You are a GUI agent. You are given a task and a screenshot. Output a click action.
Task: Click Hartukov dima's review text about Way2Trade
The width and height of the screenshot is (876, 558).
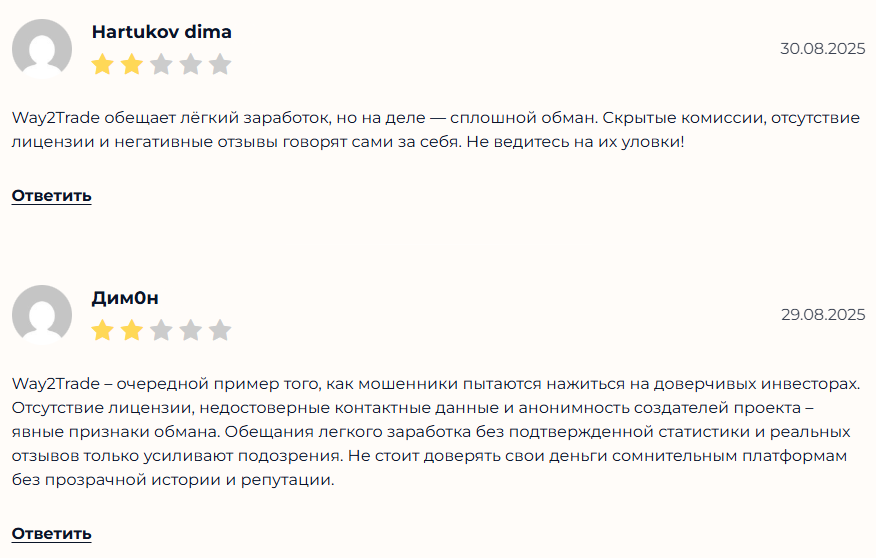click(436, 130)
